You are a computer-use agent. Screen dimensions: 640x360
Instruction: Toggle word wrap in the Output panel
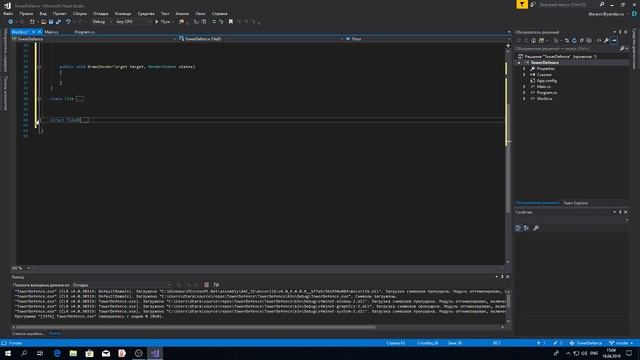click(216, 285)
